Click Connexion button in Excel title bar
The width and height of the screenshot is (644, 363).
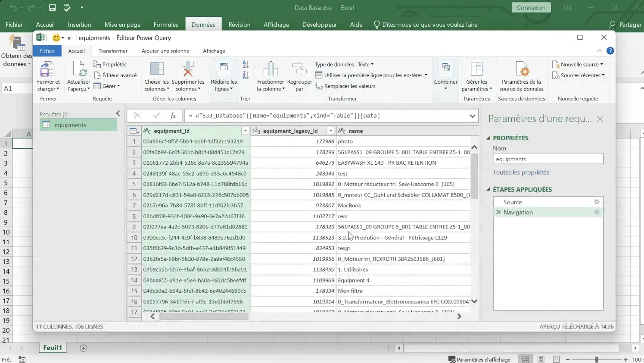click(x=531, y=7)
